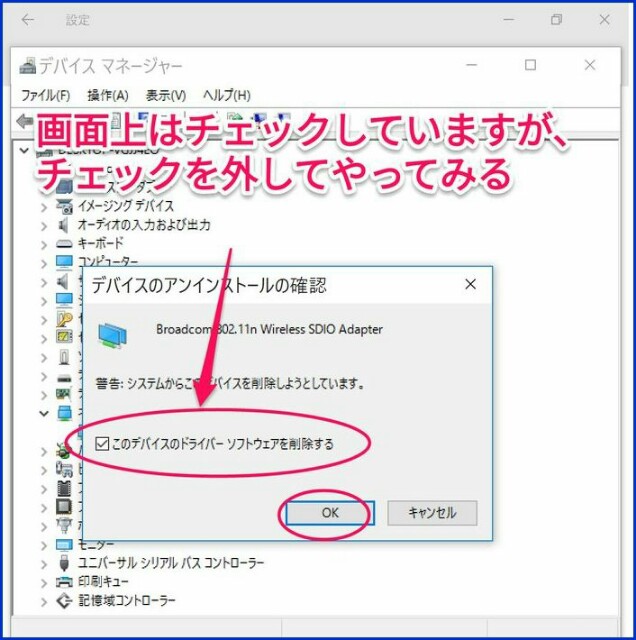
Task: Click the audio speaker icon
Action: [63, 225]
